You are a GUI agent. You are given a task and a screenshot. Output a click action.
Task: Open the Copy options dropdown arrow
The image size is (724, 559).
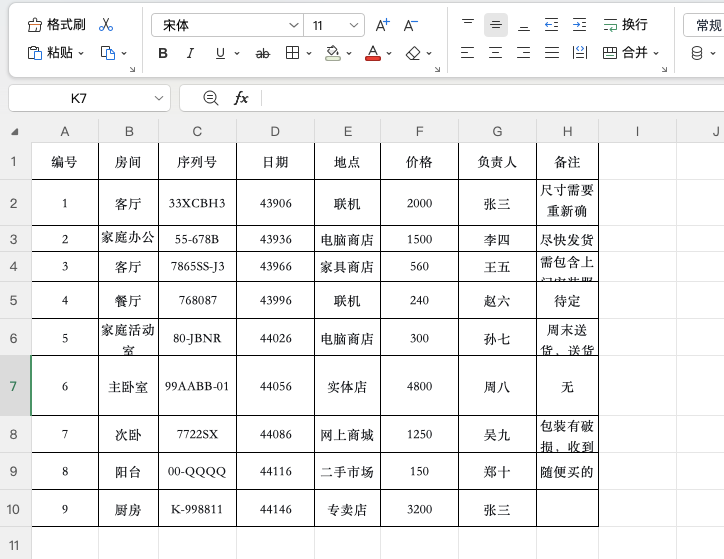124,54
